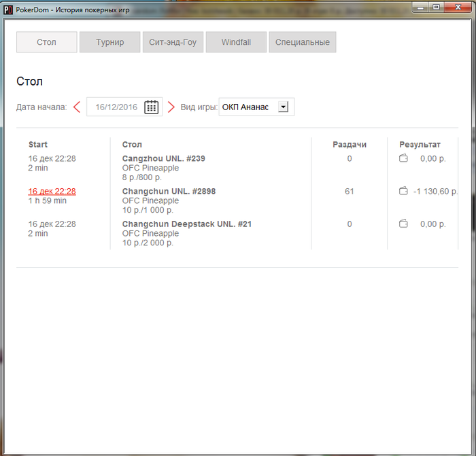This screenshot has width=476, height=456.
Task: Open the red 16 дек 22:28 session link
Action: click(x=52, y=191)
